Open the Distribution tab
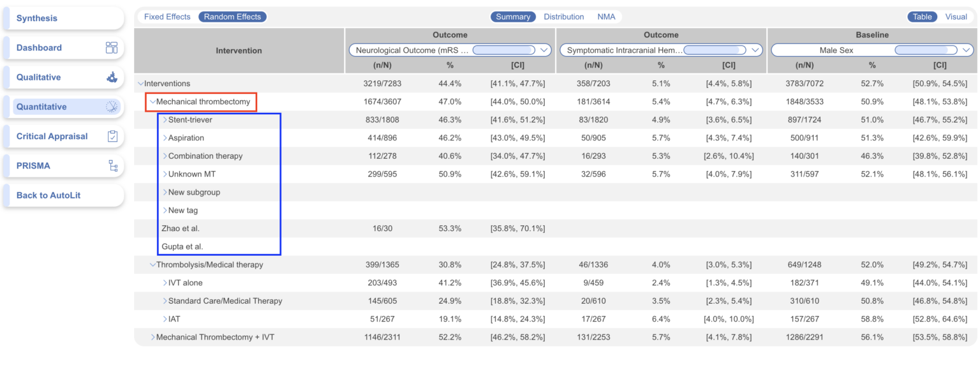980x365 pixels. 563,17
